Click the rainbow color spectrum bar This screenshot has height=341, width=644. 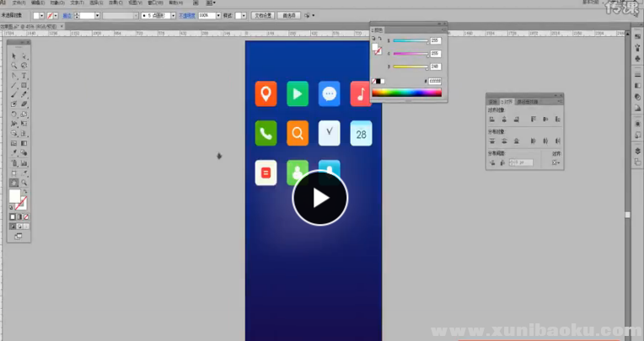click(x=406, y=93)
